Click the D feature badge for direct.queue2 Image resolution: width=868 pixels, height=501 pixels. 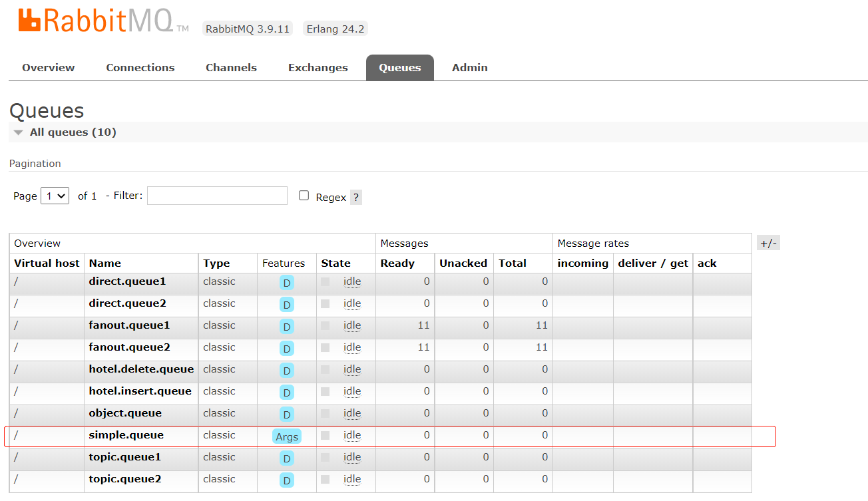point(287,305)
